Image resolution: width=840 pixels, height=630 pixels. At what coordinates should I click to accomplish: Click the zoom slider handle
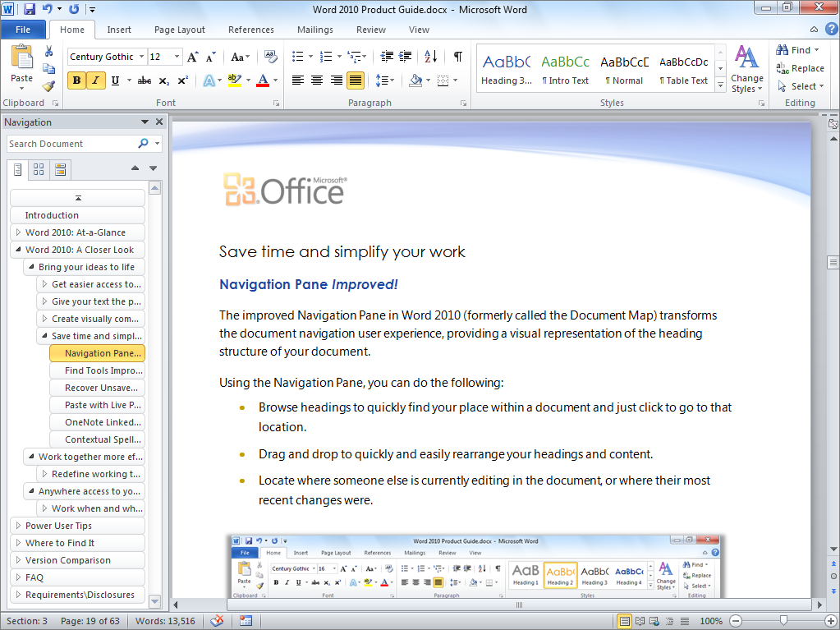[783, 621]
